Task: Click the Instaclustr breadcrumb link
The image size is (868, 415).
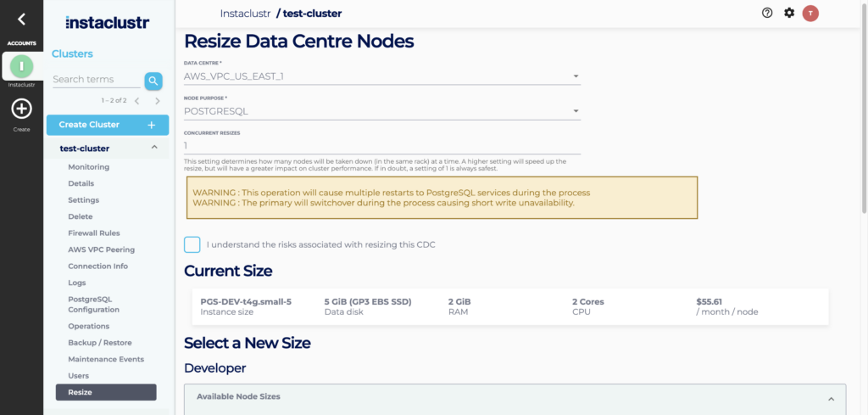Action: (x=245, y=14)
